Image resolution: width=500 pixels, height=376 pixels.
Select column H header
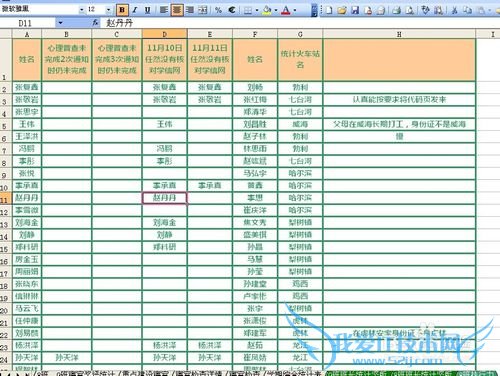tap(399, 34)
